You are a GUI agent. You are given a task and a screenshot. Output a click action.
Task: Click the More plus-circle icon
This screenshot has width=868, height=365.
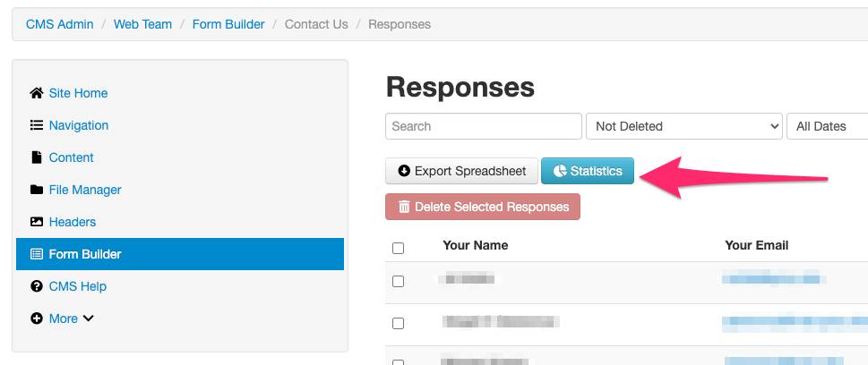37,318
